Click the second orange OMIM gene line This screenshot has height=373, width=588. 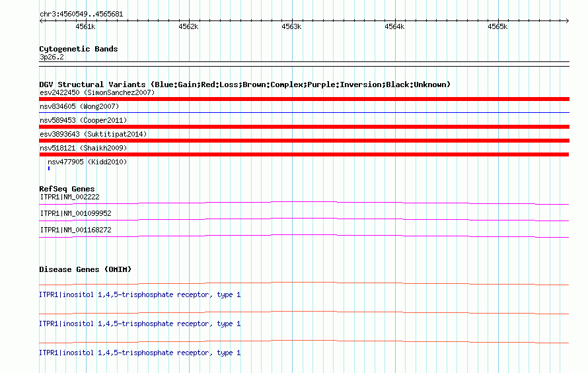(304, 313)
